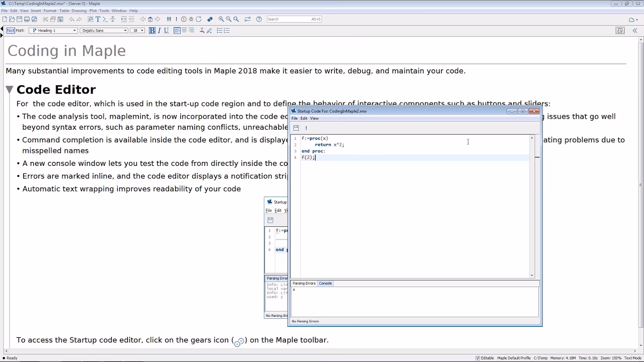Collapse the Code Editor section triangle
This screenshot has width=644, height=362.
[x=9, y=89]
